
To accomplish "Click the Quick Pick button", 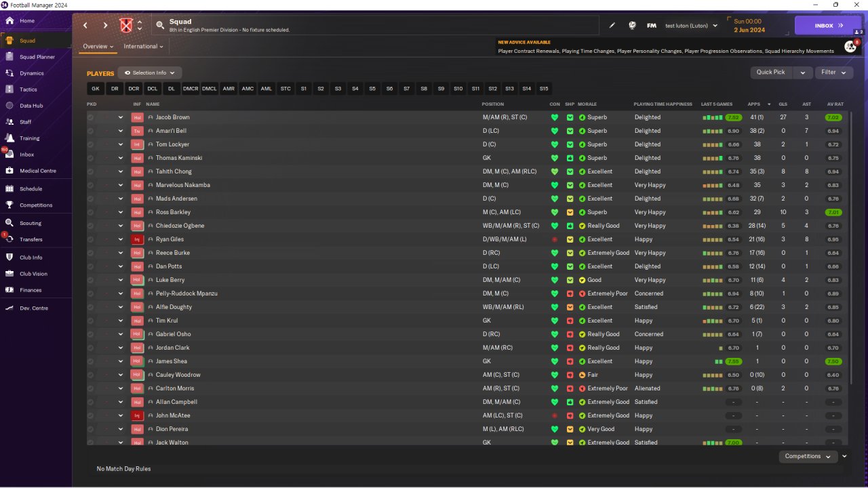I will point(771,73).
